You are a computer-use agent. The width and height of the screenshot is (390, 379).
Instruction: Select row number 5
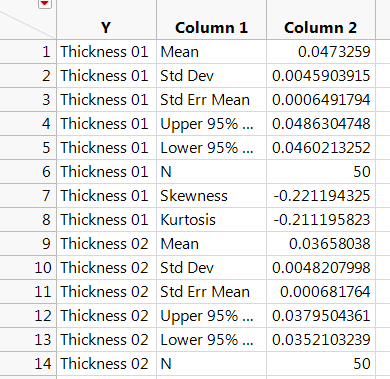28,148
